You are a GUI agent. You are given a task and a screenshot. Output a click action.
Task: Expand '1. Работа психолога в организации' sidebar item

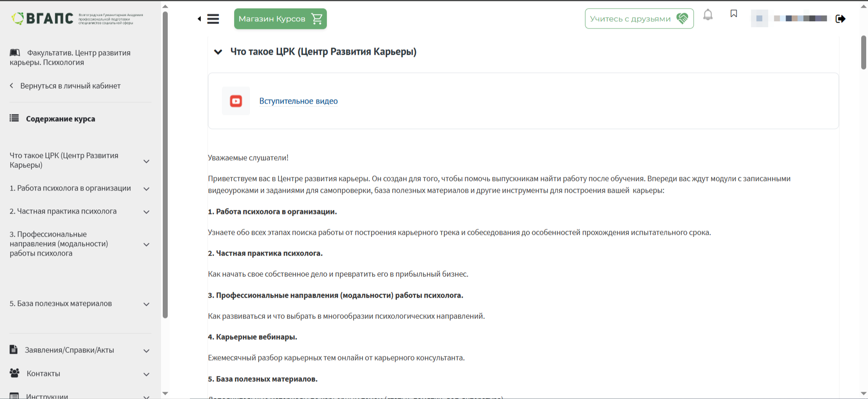click(146, 189)
